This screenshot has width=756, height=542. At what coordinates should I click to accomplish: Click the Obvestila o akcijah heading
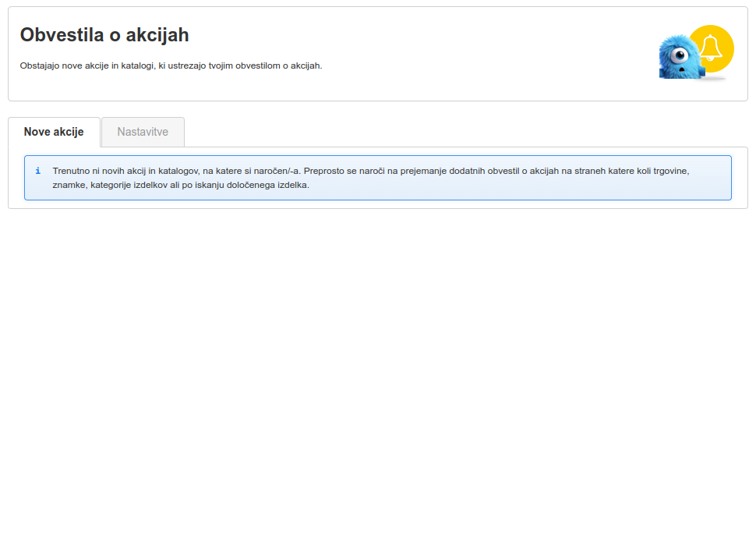tap(104, 35)
